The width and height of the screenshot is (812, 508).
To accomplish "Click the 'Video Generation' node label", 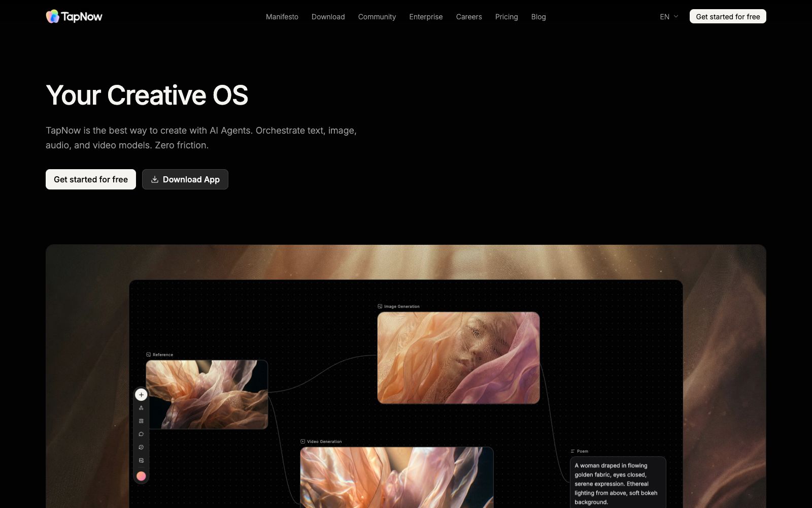I will (x=324, y=441).
